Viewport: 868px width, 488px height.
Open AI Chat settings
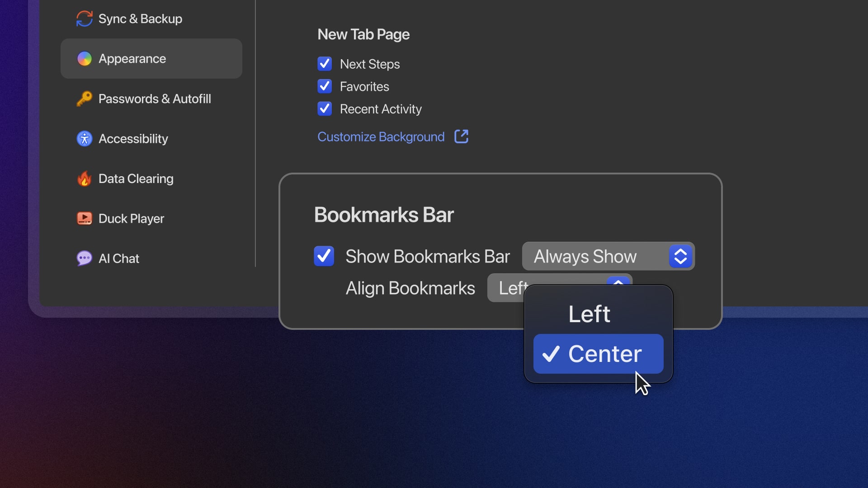151,258
